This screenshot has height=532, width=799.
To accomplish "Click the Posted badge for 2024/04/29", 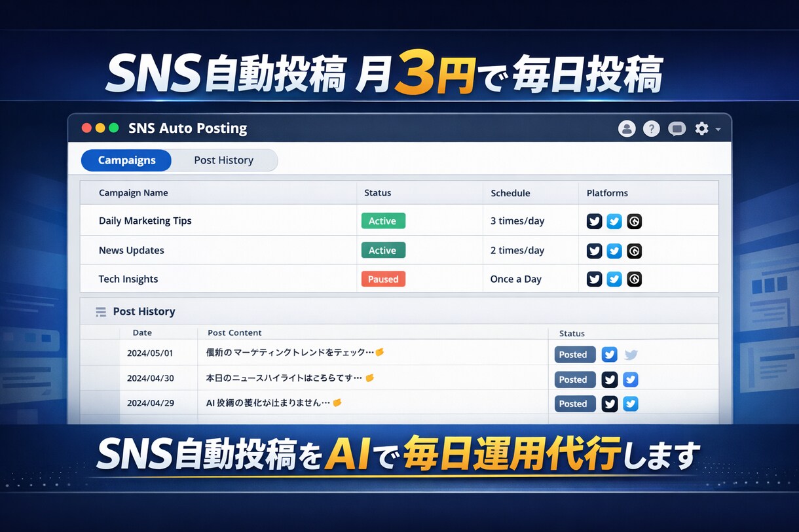I will point(574,404).
